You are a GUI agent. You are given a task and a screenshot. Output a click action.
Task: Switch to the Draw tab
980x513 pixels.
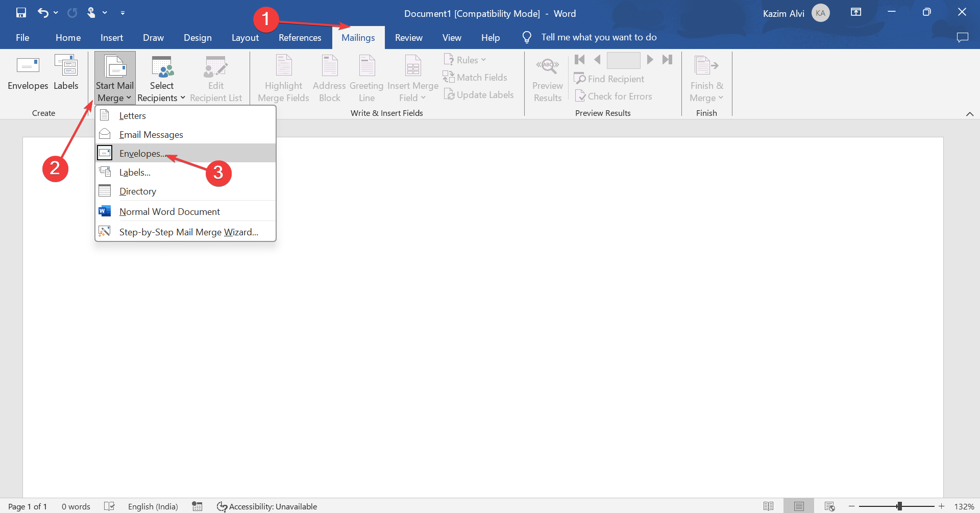tap(153, 38)
